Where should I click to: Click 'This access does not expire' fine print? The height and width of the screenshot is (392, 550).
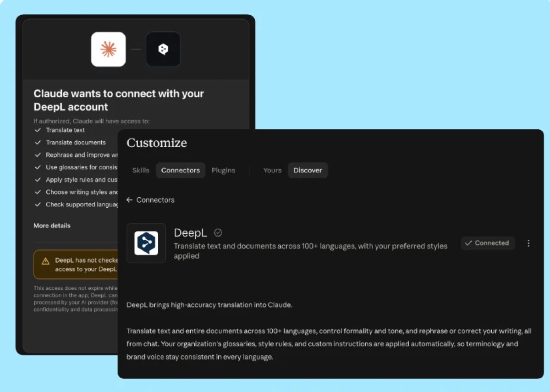pos(76,299)
